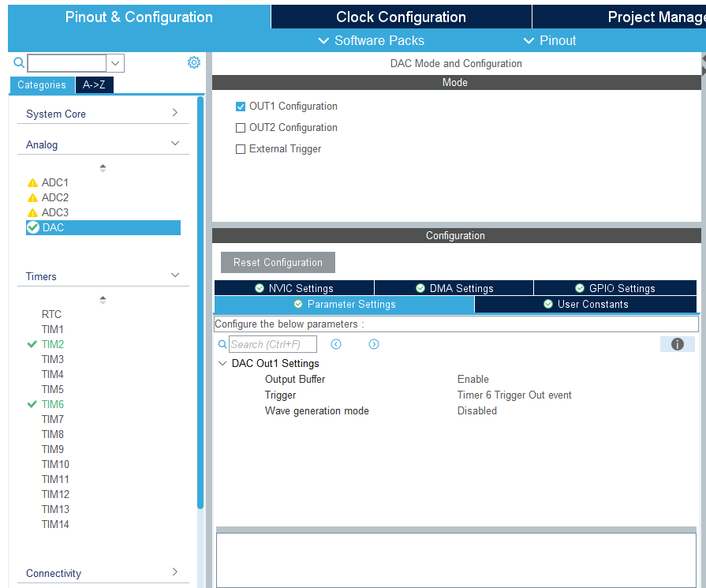The width and height of the screenshot is (706, 588).
Task: Click the ADC2 warning icon
Action: 32,198
